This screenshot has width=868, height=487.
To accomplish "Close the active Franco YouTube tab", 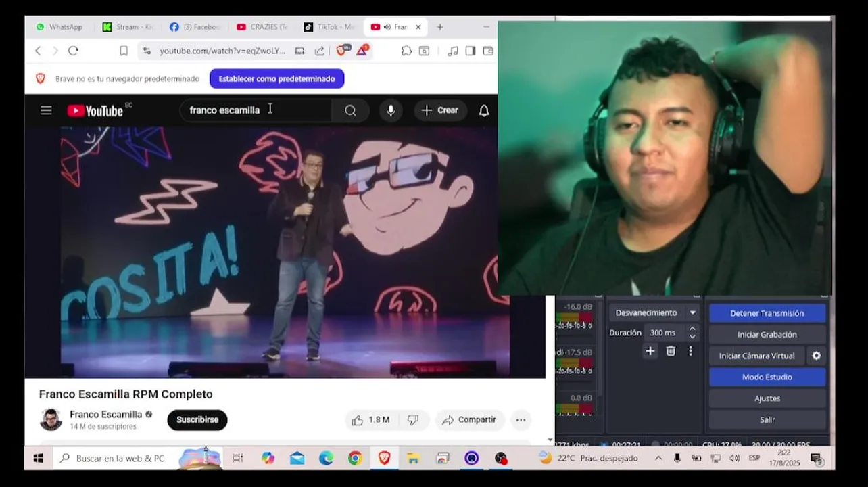I will pyautogui.click(x=418, y=27).
